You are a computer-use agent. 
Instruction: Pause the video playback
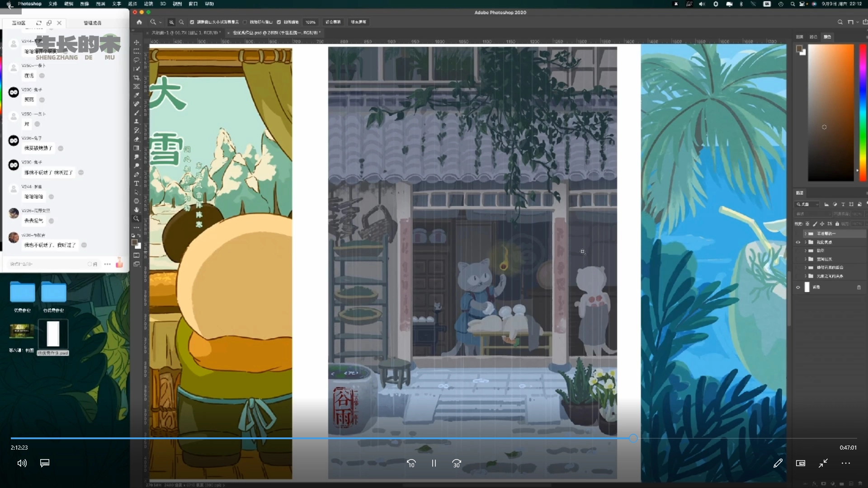(434, 463)
